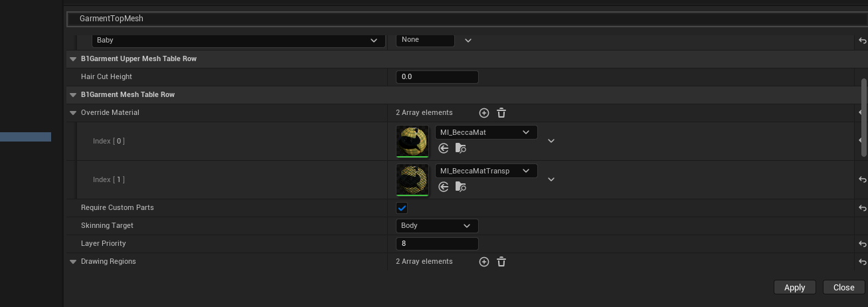Browse to MI_BeccaMatTransp in Content Browser

[x=461, y=187]
